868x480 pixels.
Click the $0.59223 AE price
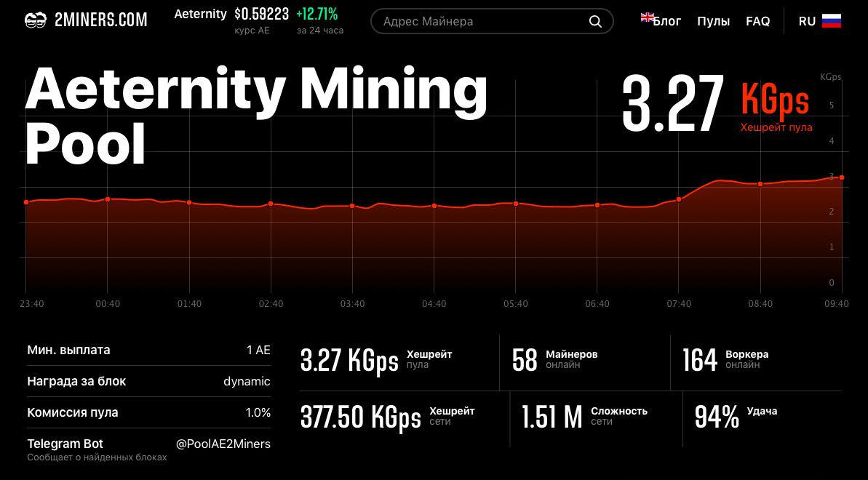[261, 15]
